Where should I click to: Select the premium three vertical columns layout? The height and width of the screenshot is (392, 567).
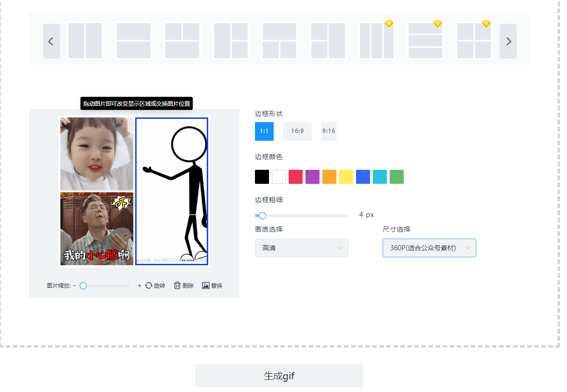(377, 41)
